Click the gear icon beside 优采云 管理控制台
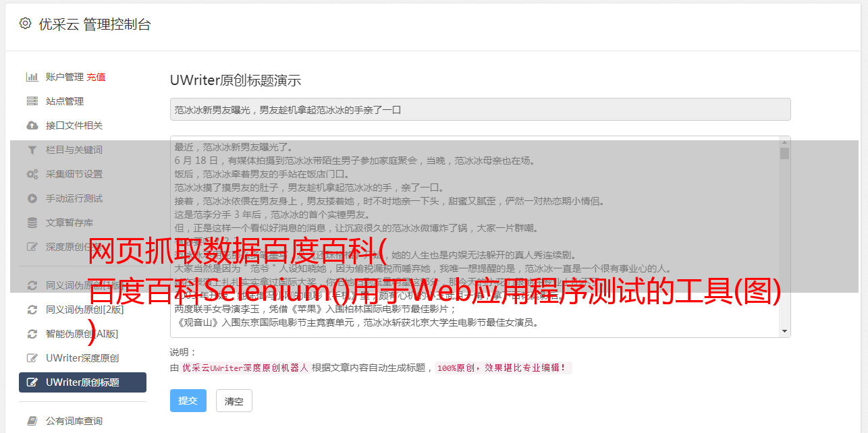Screen dimensions: 868x433 point(25,24)
